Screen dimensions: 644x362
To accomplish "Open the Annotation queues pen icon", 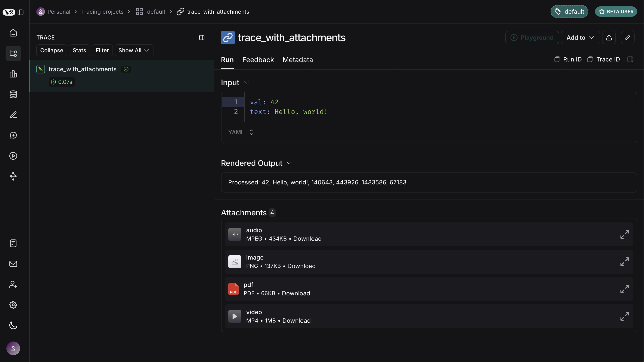I will 13,115.
